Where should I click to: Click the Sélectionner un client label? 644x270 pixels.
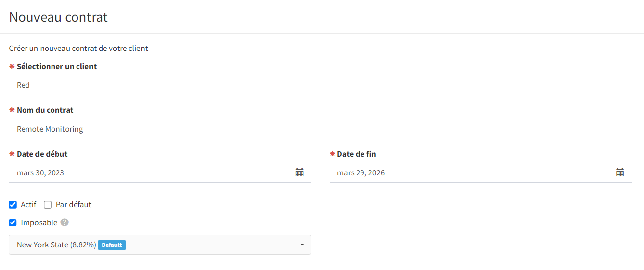point(57,66)
